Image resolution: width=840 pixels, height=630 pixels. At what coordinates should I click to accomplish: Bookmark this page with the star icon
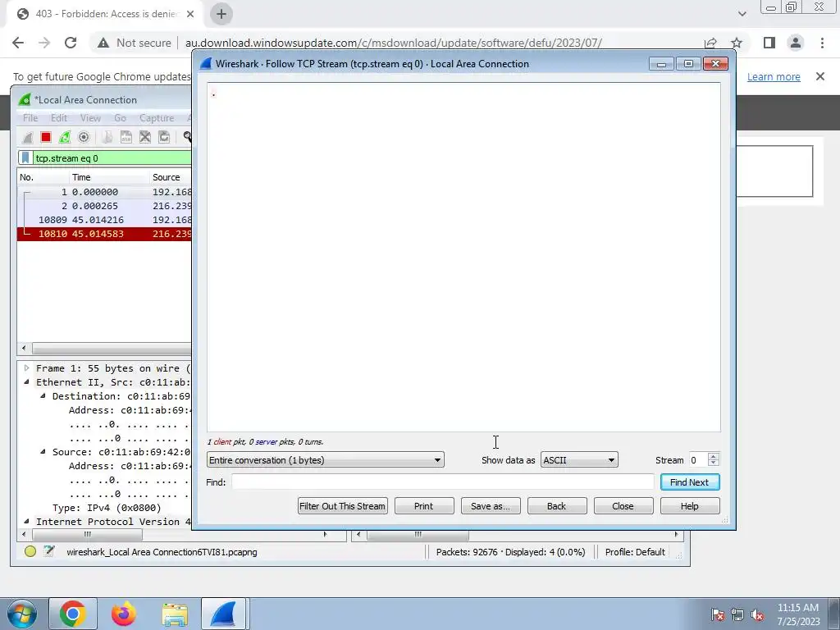(x=737, y=43)
